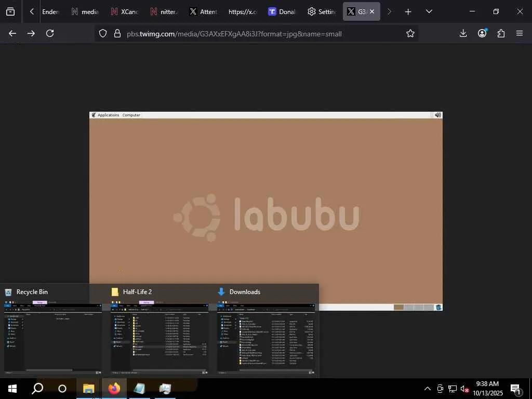This screenshot has width=532, height=399.
Task: Restore down the Firefox window
Action: click(496, 11)
